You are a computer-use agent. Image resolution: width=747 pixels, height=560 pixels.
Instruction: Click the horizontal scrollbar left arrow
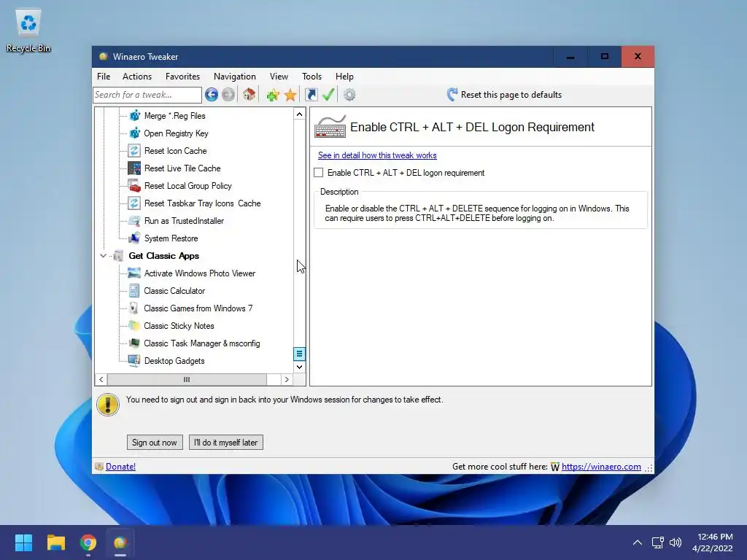click(x=101, y=379)
